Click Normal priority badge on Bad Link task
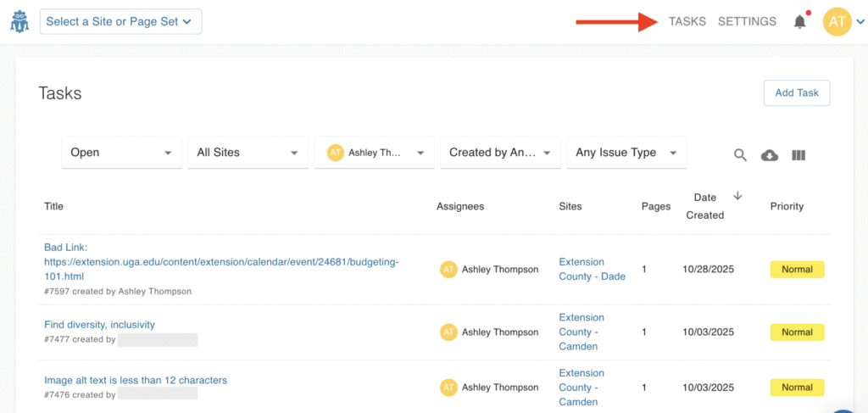Image resolution: width=868 pixels, height=413 pixels. point(797,269)
